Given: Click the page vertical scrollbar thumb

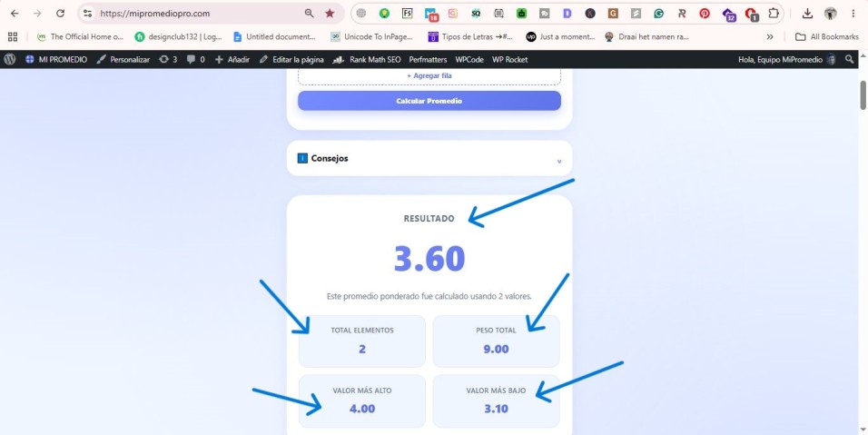Looking at the screenshot, I should click(x=863, y=95).
